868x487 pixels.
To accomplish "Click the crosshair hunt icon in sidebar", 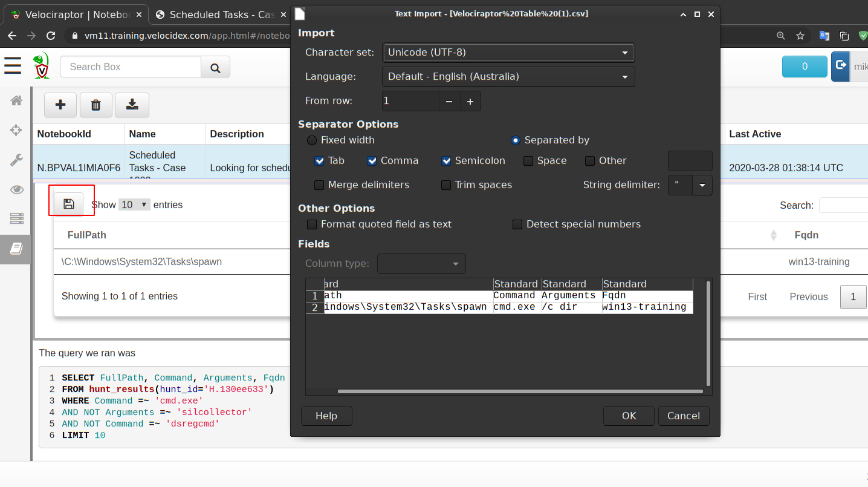I will [x=16, y=130].
